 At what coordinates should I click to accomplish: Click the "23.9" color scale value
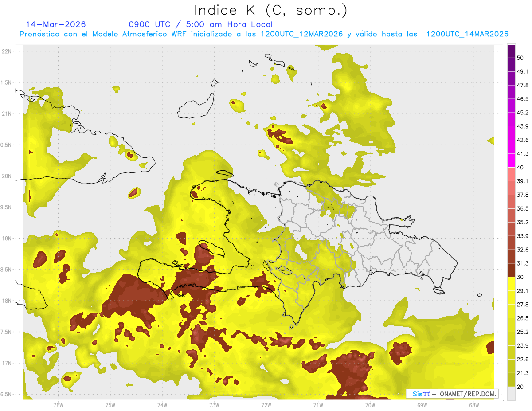[x=523, y=346]
